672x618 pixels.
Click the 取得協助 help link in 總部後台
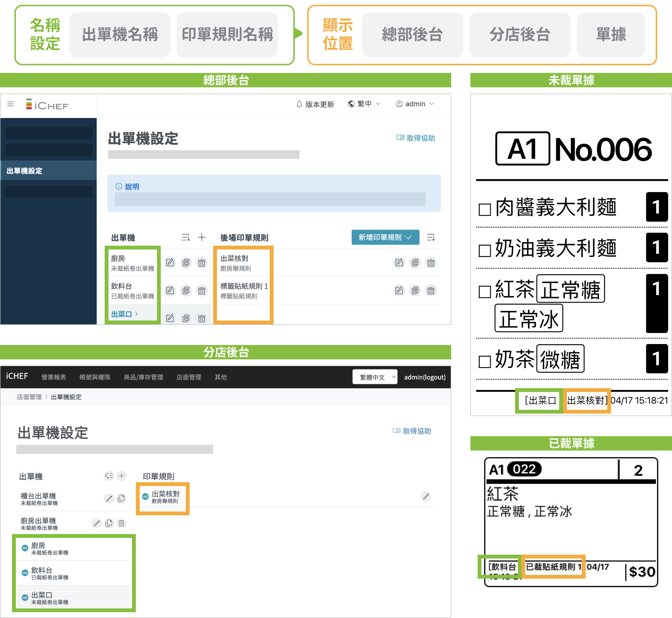416,138
